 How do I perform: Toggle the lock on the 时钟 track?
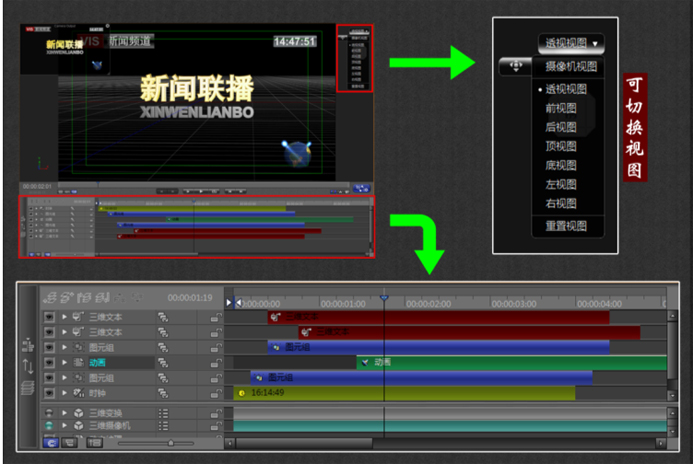(x=216, y=393)
